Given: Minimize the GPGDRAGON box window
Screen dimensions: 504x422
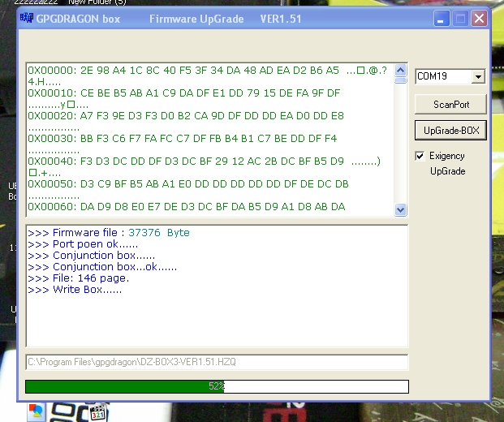Looking at the screenshot, I should point(442,19).
